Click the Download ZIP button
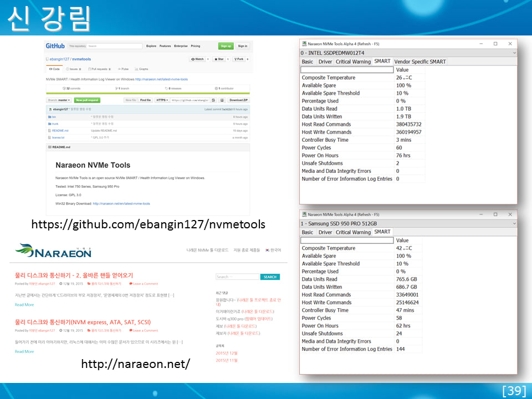The width and height of the screenshot is (532, 399). 238,100
